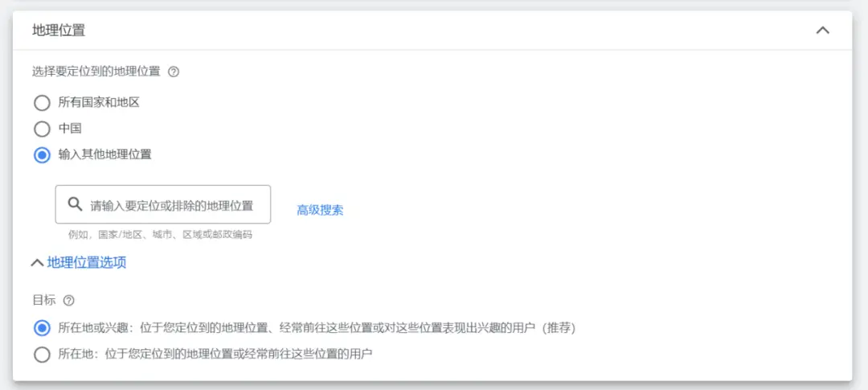Viewport: 868px width, 390px height.
Task: Click the 输入其他地理位置 label text
Action: tap(104, 154)
